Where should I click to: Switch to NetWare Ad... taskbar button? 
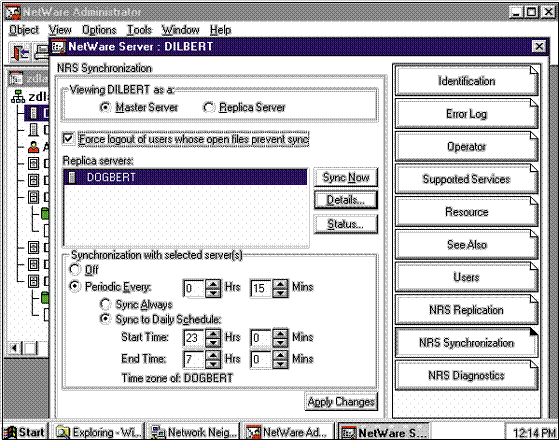point(289,432)
